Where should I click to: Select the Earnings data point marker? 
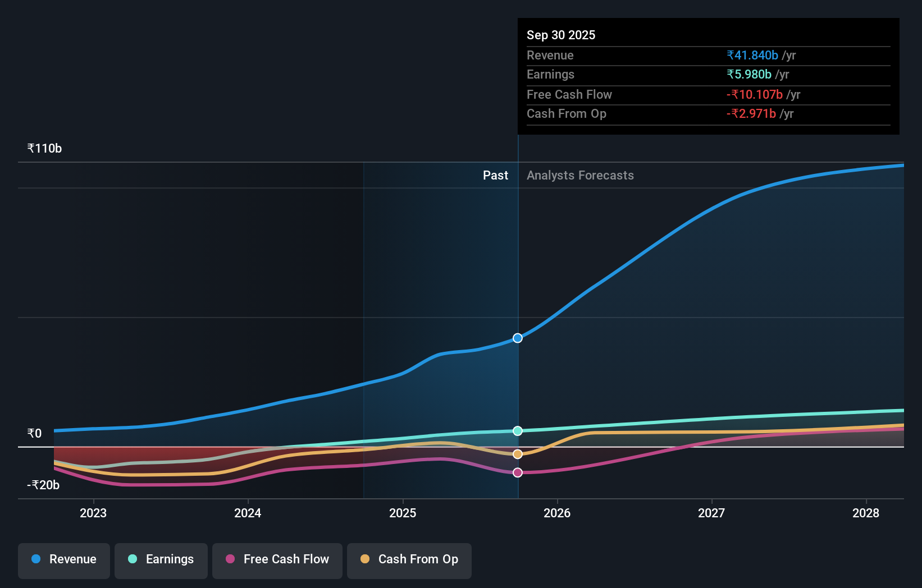(x=517, y=431)
